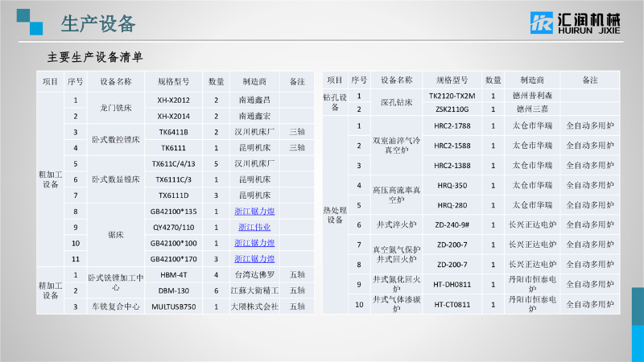
Task: Click the manufacturer cell 南通鑫昌
Action: point(254,100)
